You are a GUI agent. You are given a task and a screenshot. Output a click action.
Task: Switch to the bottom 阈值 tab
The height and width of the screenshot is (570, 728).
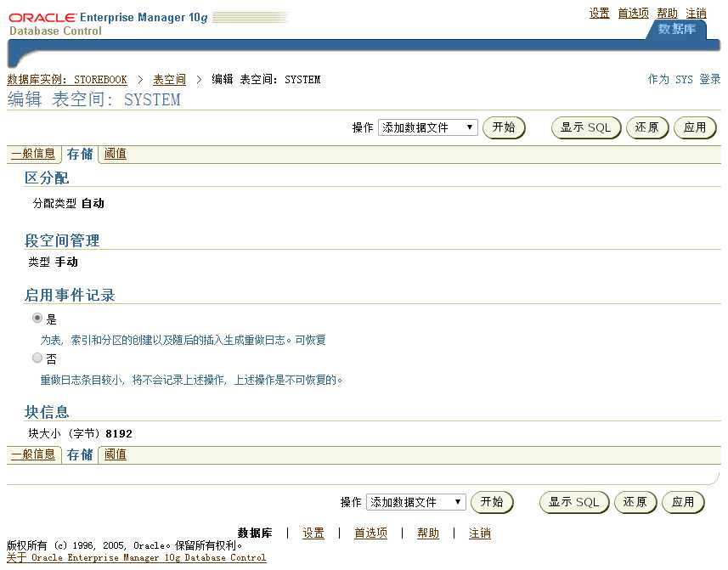(116, 454)
